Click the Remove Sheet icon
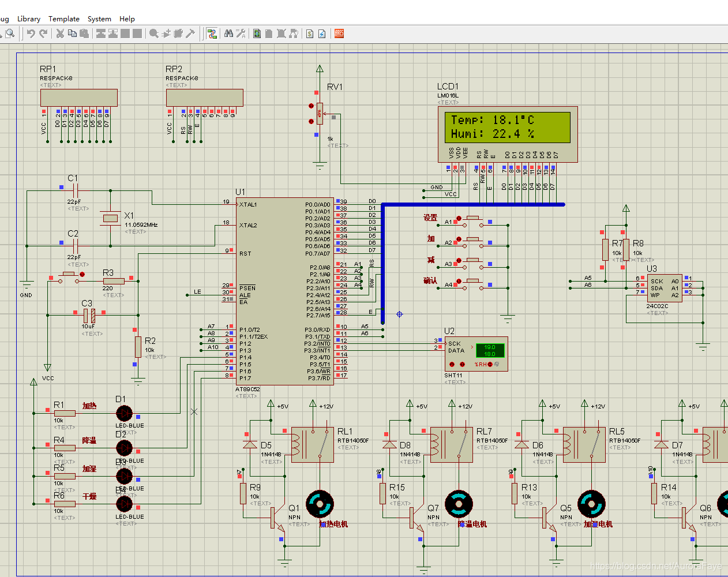 [x=281, y=33]
